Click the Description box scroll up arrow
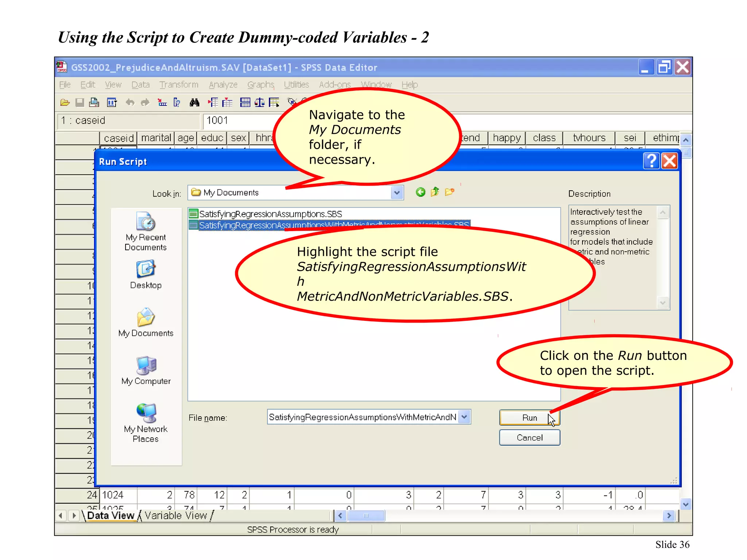The image size is (747, 560). tap(663, 212)
